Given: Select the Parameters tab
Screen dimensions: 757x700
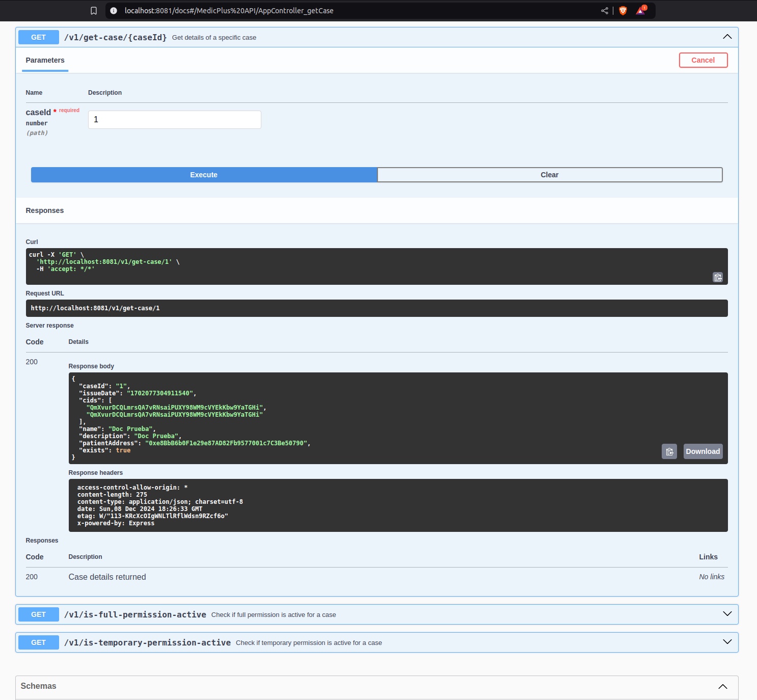Looking at the screenshot, I should (45, 60).
